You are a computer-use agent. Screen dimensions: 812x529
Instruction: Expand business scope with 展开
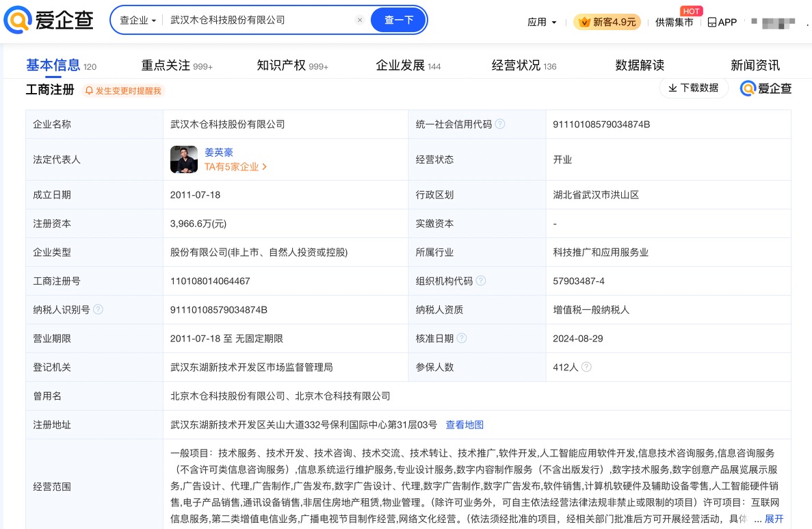pos(774,519)
